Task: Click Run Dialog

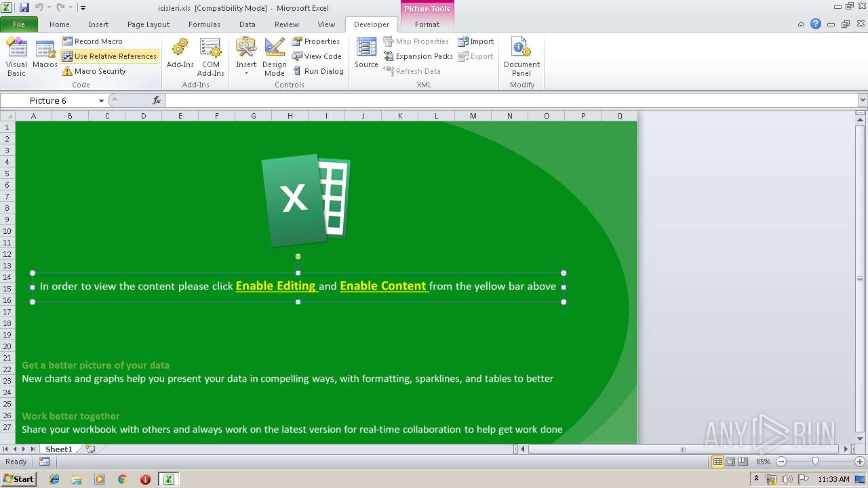Action: (318, 71)
